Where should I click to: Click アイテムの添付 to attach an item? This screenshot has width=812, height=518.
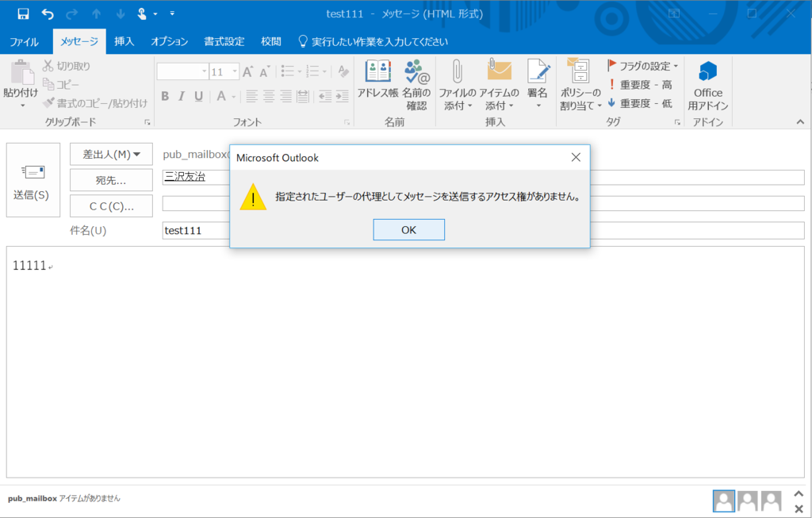(499, 83)
